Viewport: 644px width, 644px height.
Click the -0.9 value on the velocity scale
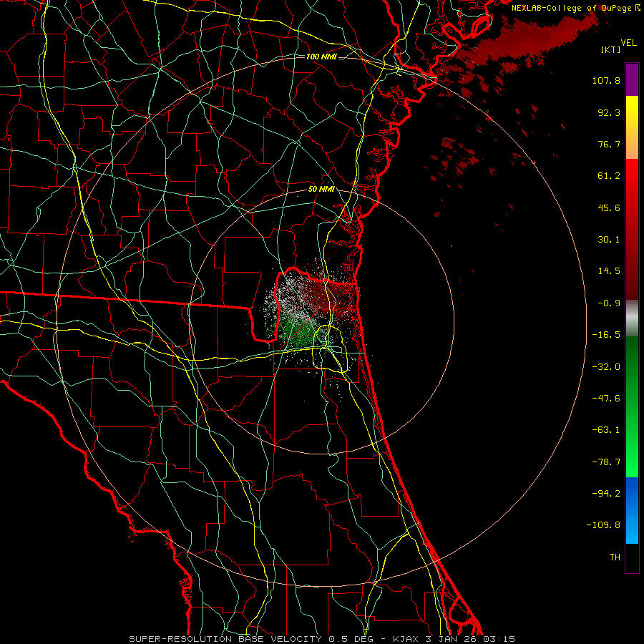[609, 303]
